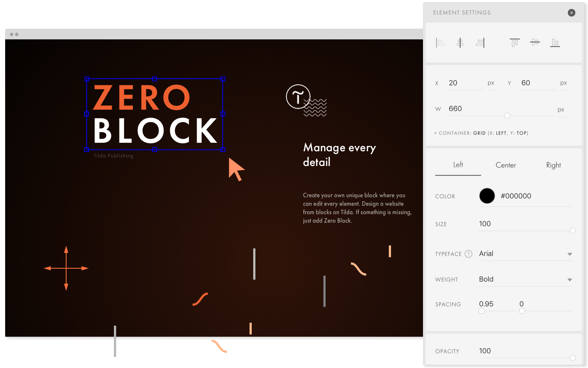The image size is (588, 368).
Task: Click the Size slider handle
Action: point(573,231)
